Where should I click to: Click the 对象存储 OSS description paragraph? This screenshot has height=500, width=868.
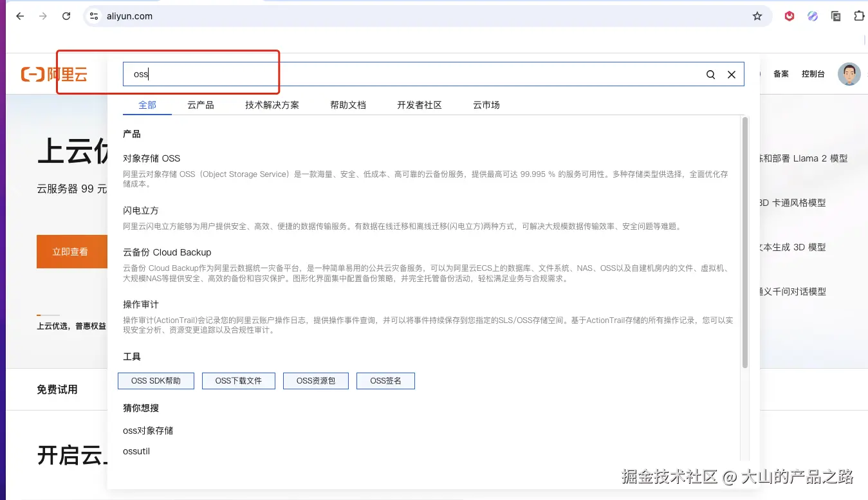tap(425, 179)
